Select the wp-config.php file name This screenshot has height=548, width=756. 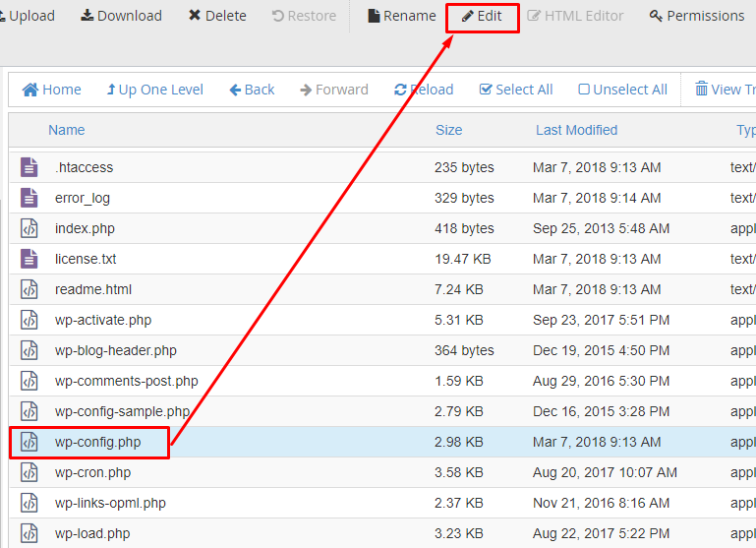[x=98, y=443]
